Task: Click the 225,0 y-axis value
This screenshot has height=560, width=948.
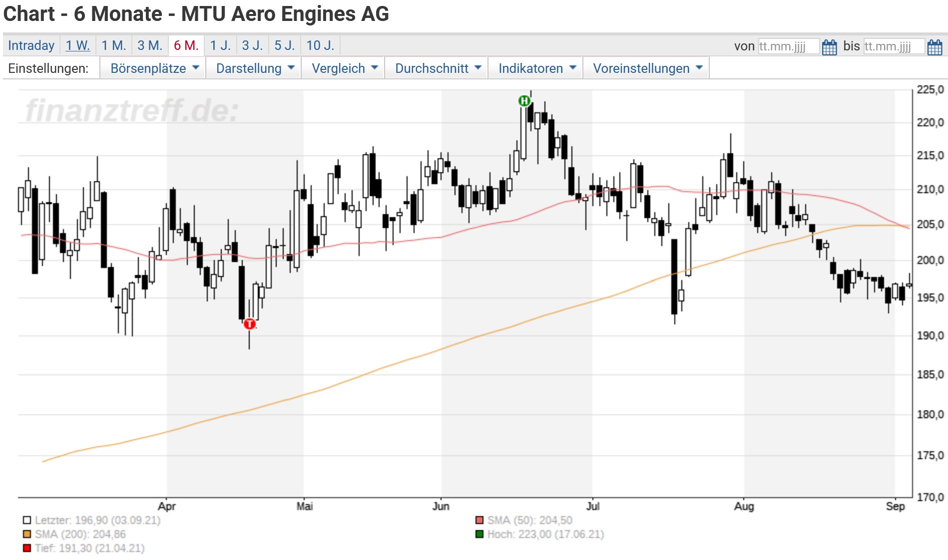Action: [931, 90]
